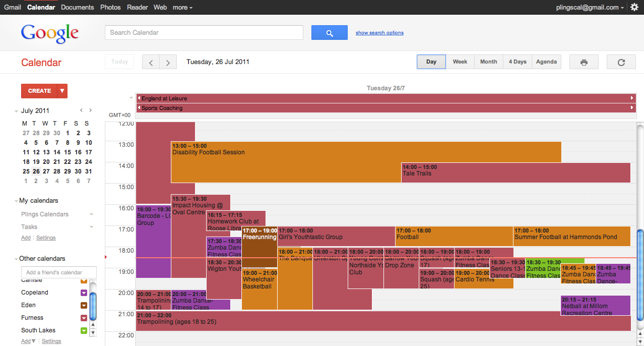
Task: Open the Girl's Youthtastic Group event
Action: [x=336, y=237]
